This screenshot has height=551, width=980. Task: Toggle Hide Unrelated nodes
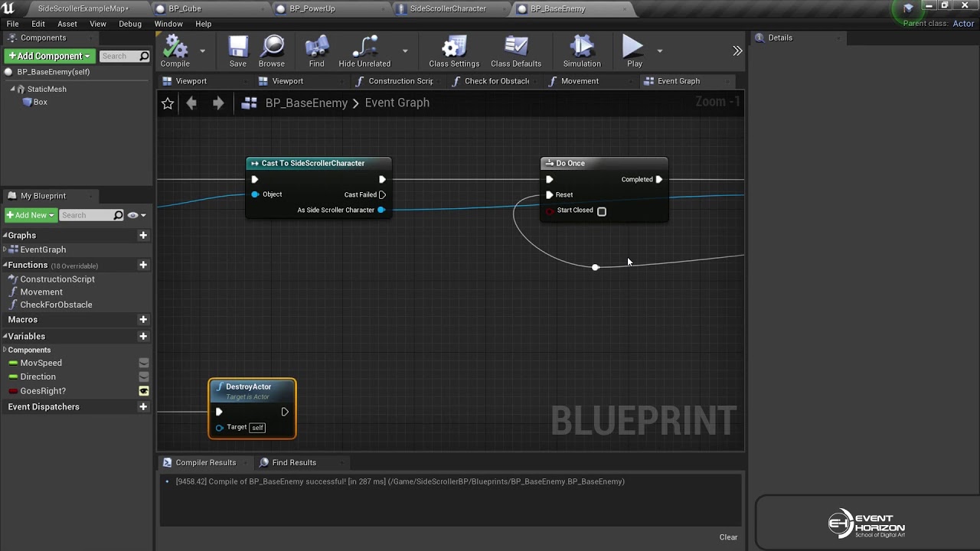(x=364, y=51)
